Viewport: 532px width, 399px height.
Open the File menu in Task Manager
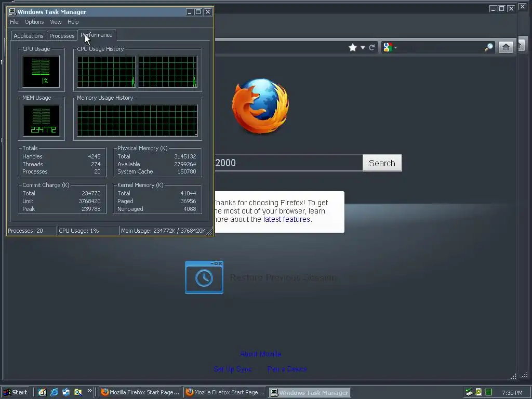[x=14, y=22]
